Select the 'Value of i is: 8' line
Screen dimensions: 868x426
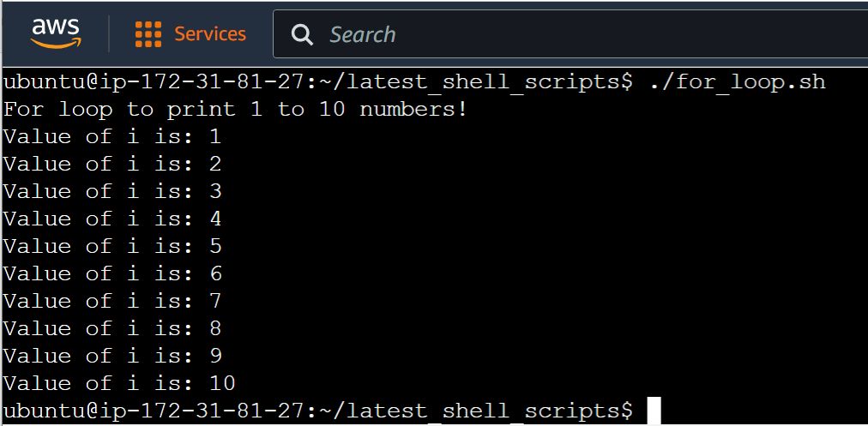pyautogui.click(x=112, y=328)
